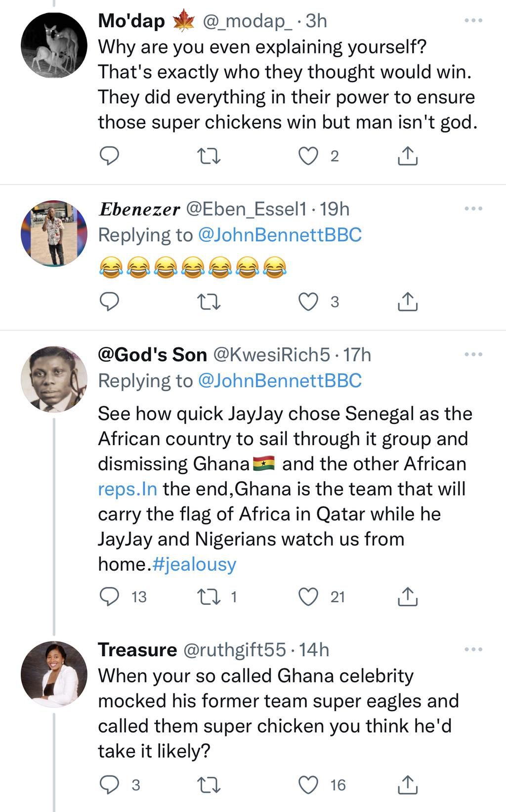Click the retweet icon on Ebenezer's tweet
This screenshot has width=506, height=812.
210,299
